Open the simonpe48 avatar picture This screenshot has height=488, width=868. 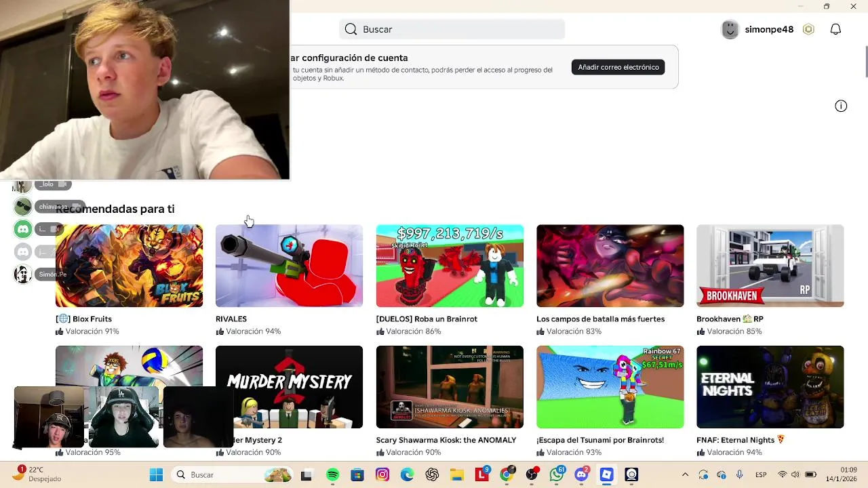pyautogui.click(x=730, y=29)
